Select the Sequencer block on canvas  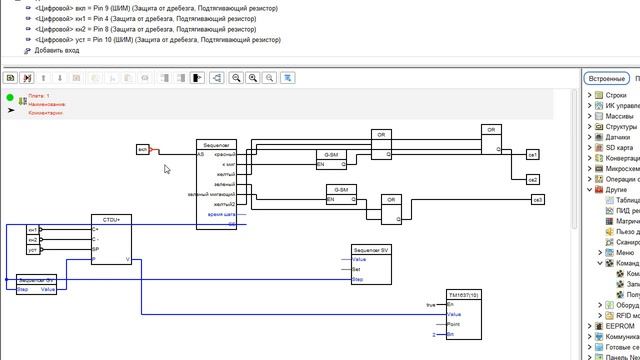point(216,184)
